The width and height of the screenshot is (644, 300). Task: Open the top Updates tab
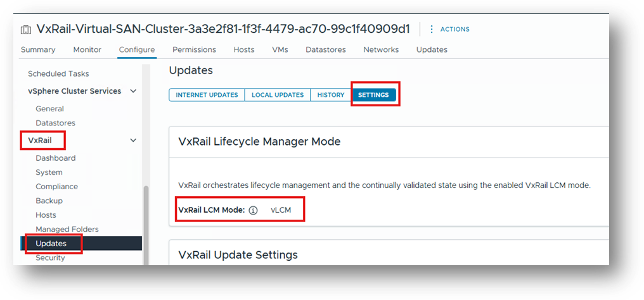pyautogui.click(x=432, y=49)
